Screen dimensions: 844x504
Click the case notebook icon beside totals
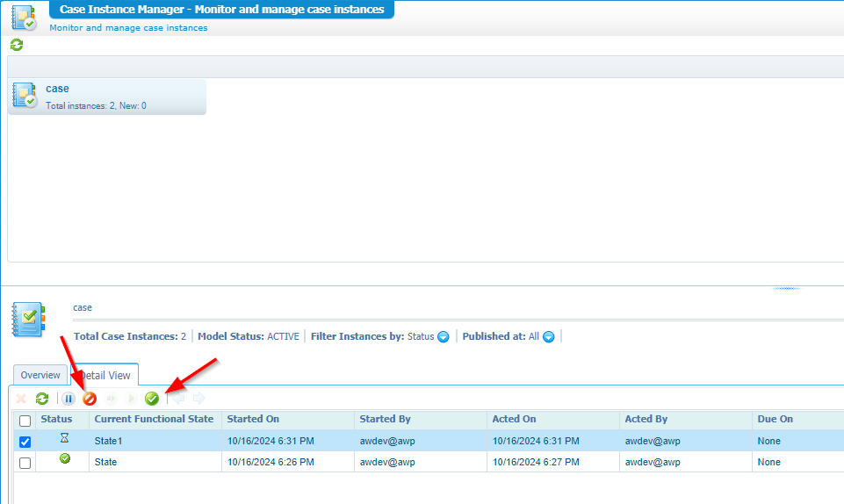click(28, 320)
